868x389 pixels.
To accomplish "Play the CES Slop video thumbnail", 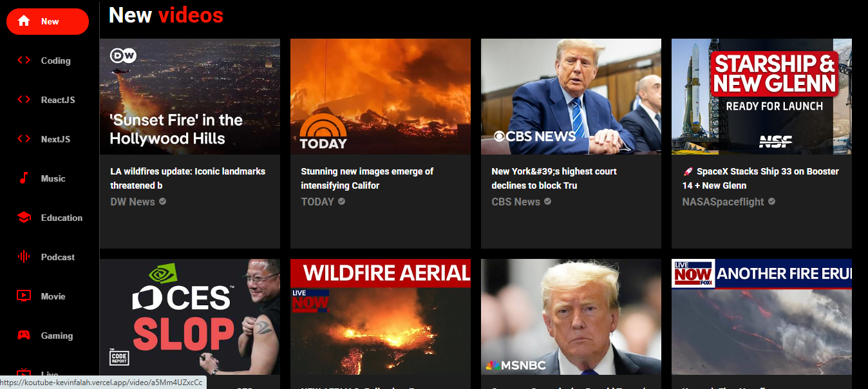I will pos(190,317).
